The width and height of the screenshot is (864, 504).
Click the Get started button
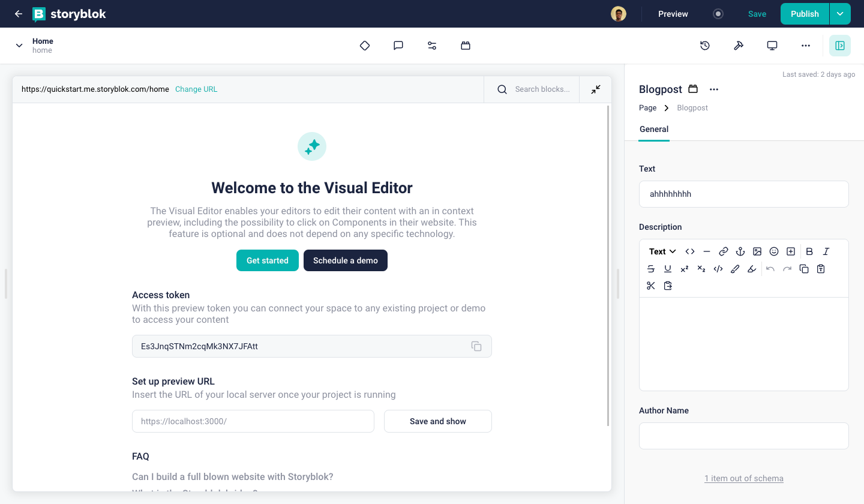point(268,260)
